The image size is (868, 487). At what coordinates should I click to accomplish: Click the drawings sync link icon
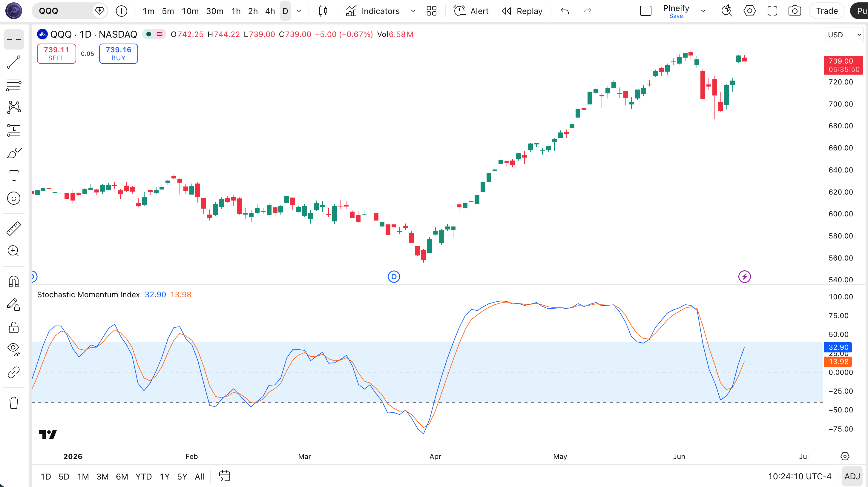tap(14, 373)
